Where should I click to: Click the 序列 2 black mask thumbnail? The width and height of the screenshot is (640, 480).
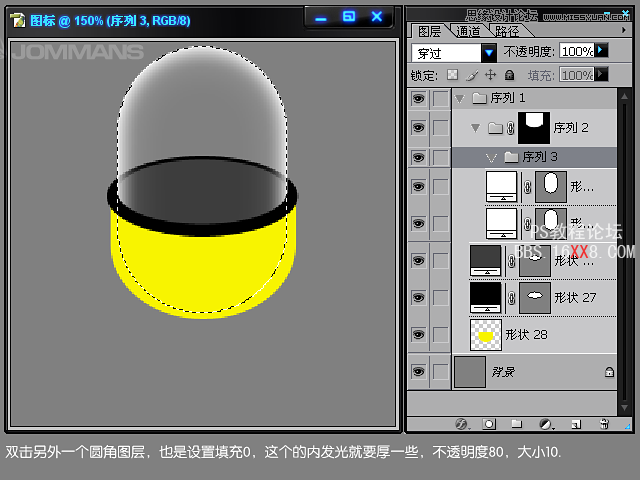537,128
